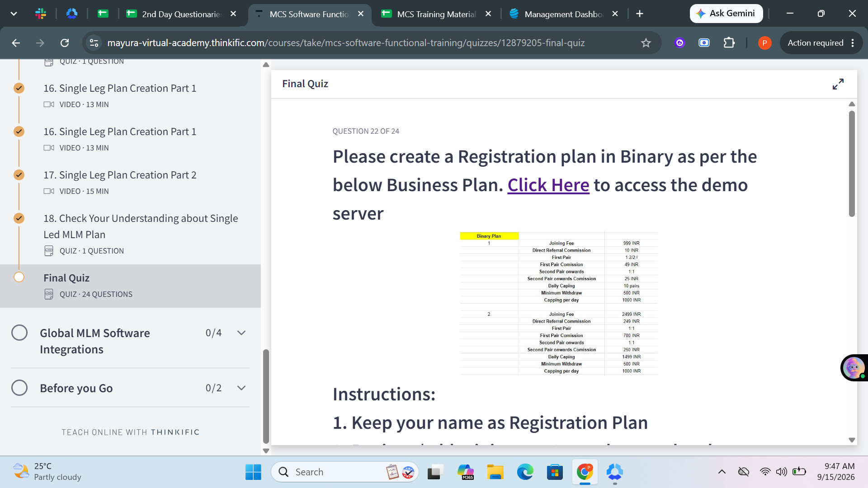
Task: Toggle Global MLM Software Integrations completion circle
Action: (19, 333)
